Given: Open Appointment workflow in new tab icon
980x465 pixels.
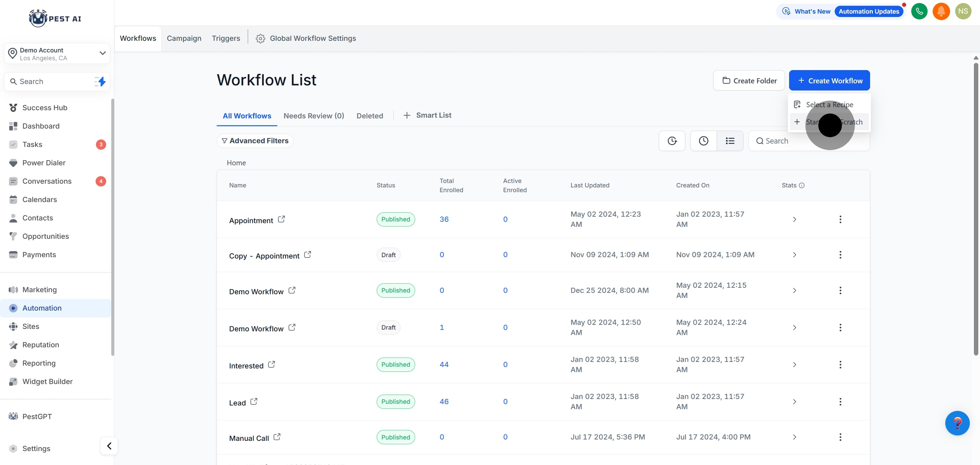Looking at the screenshot, I should [x=281, y=219].
